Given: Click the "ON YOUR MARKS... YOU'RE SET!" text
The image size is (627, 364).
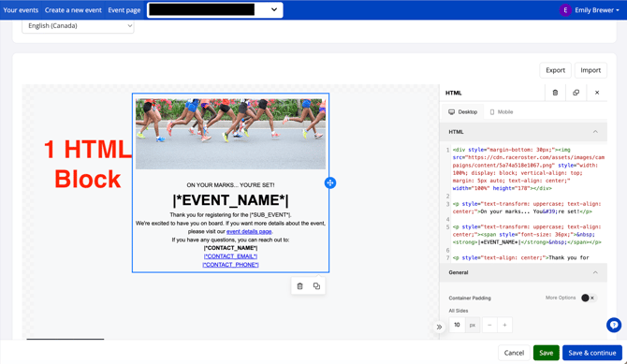Looking at the screenshot, I should (231, 185).
